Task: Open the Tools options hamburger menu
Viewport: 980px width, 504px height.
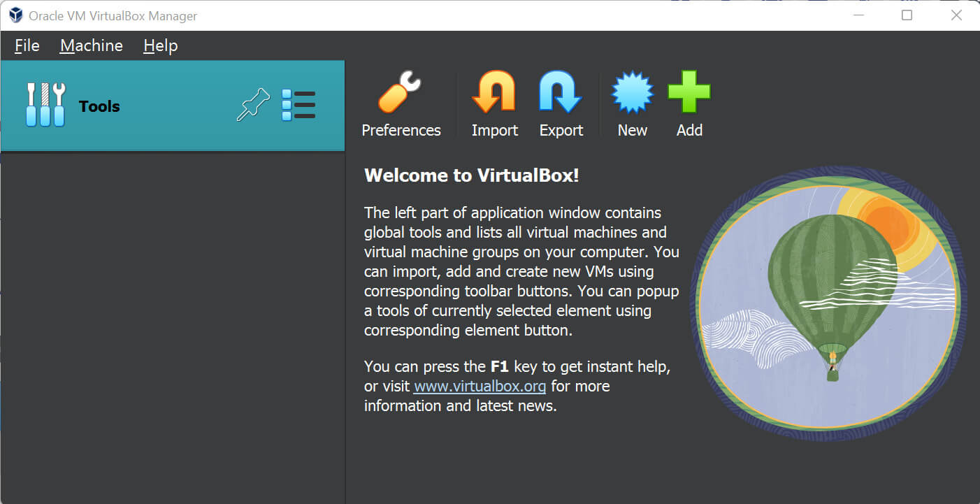Action: point(299,103)
